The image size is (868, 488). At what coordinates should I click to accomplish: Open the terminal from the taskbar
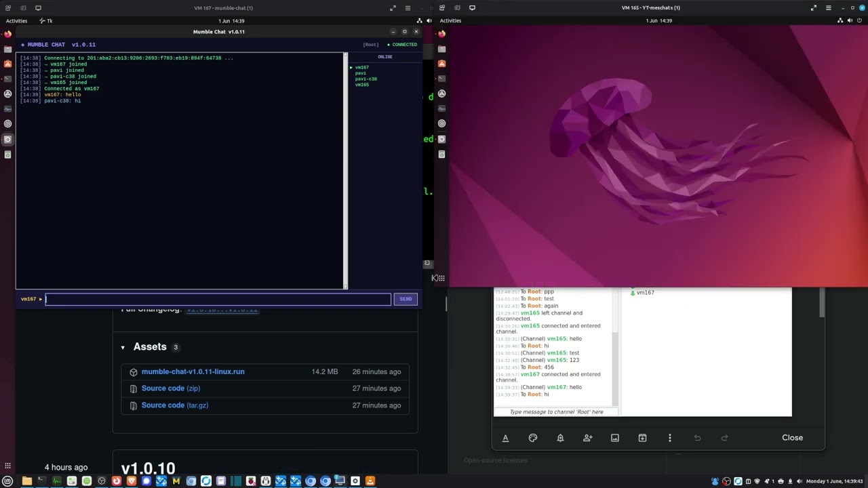coord(42,481)
